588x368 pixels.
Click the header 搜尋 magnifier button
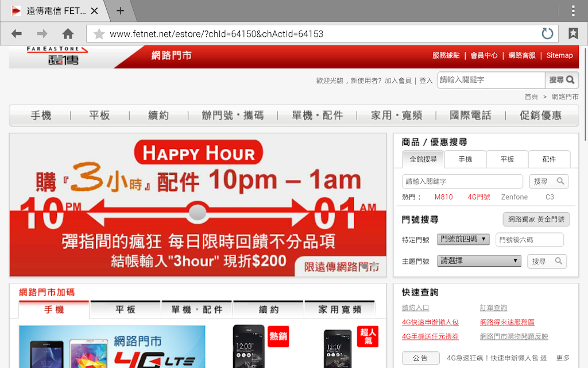pos(562,80)
